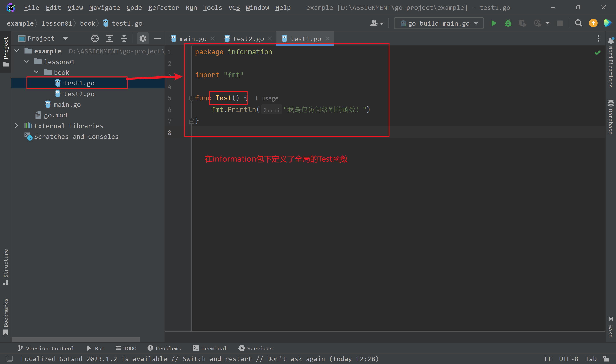Click Expand All in Project panel
Image resolution: width=616 pixels, height=364 pixels.
pos(109,38)
